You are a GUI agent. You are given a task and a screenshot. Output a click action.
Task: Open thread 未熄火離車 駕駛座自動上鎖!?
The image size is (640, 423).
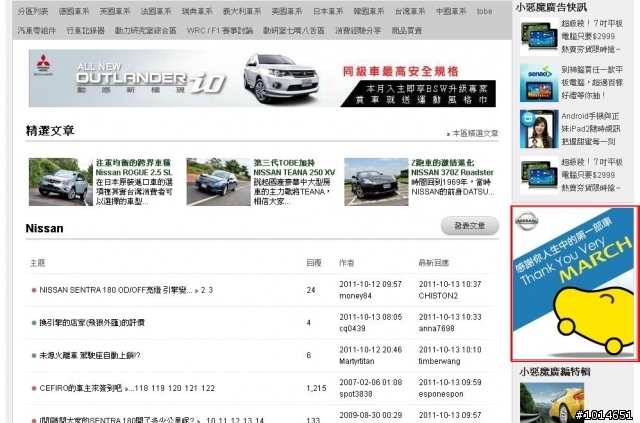coord(90,355)
